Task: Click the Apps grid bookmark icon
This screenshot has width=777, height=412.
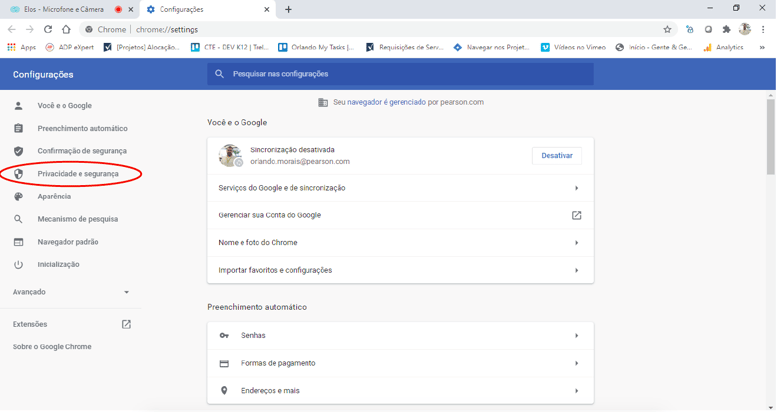Action: click(x=11, y=47)
